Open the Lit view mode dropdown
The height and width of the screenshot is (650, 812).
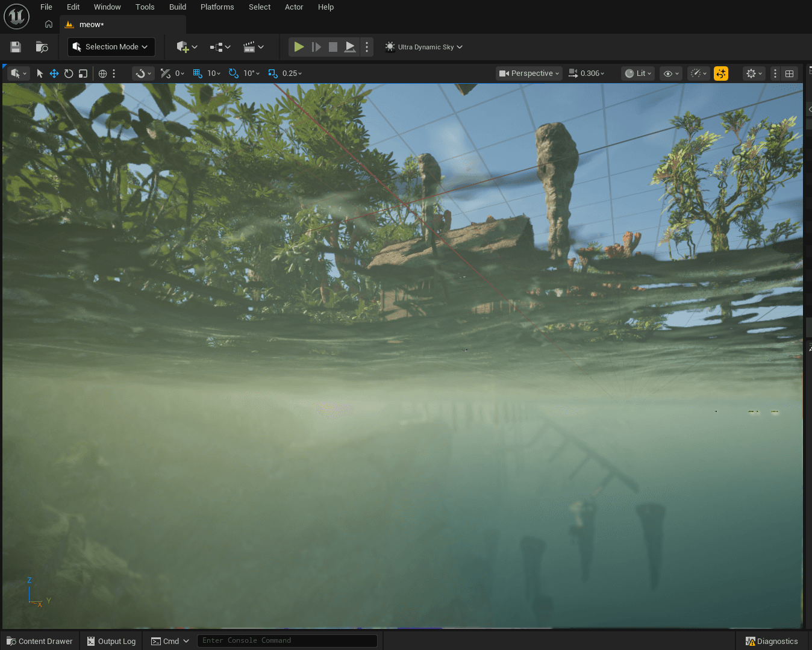(x=638, y=73)
